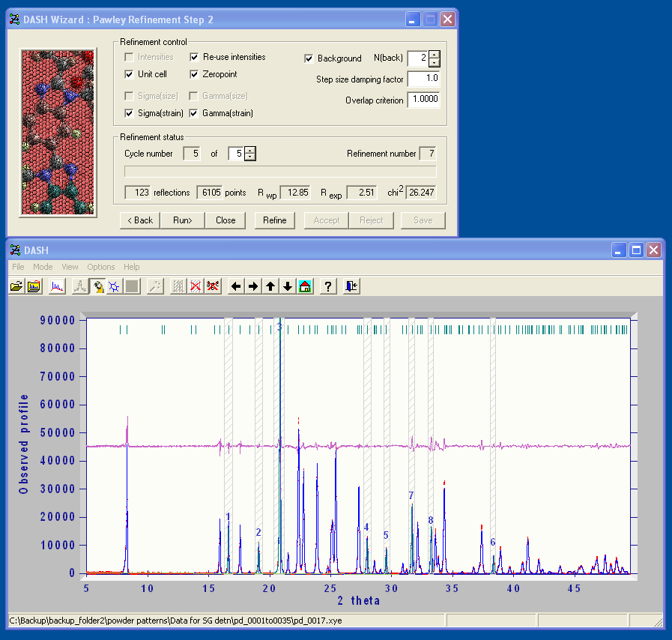Screen dimensions: 672x640
Task: Click the chi2 value 26.247
Action: point(421,193)
